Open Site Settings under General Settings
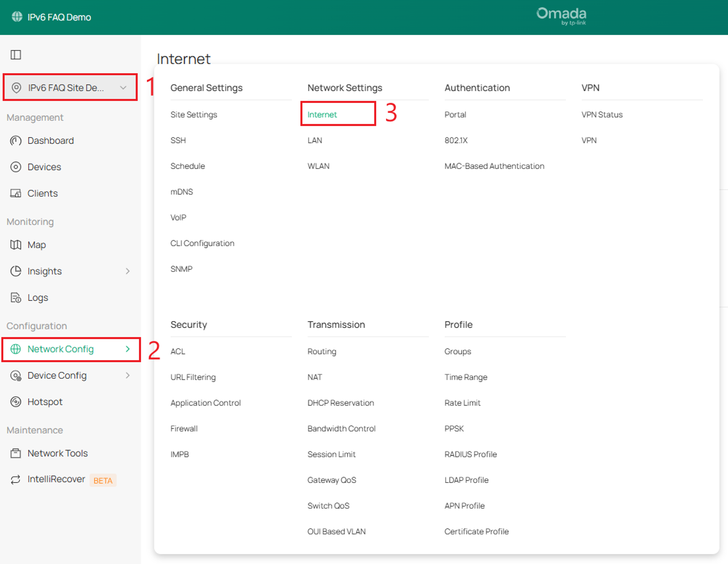This screenshot has height=564, width=728. [x=194, y=114]
